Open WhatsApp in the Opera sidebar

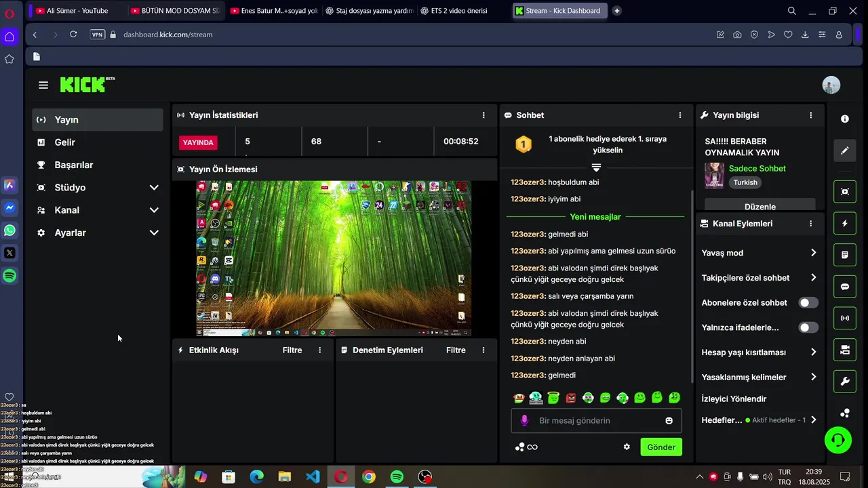[9, 230]
